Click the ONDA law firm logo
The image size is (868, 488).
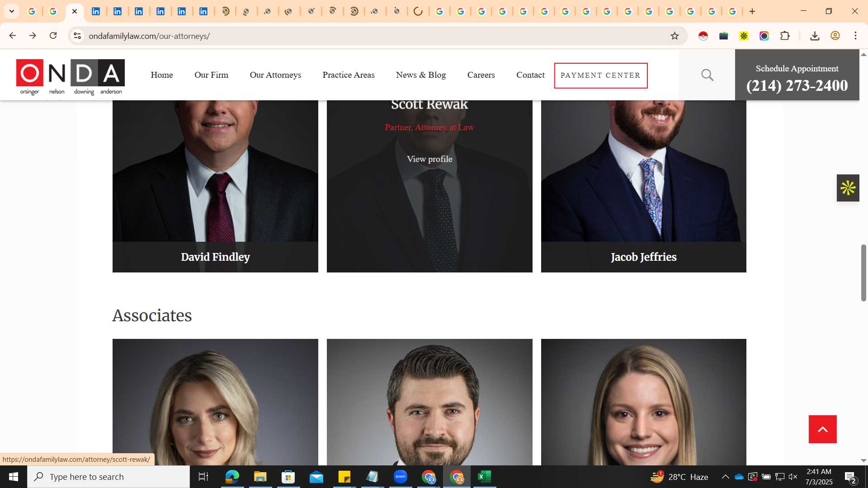click(x=71, y=77)
